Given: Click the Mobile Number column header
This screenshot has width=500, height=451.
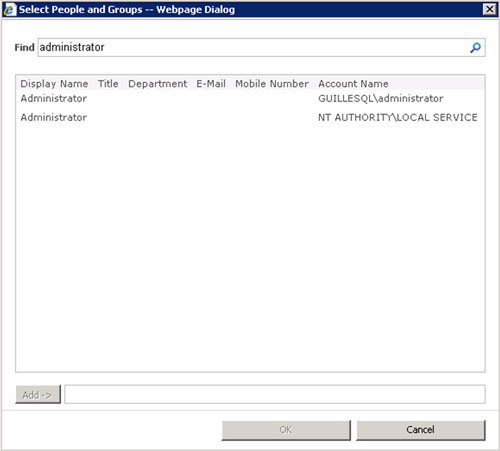Looking at the screenshot, I should click(272, 84).
